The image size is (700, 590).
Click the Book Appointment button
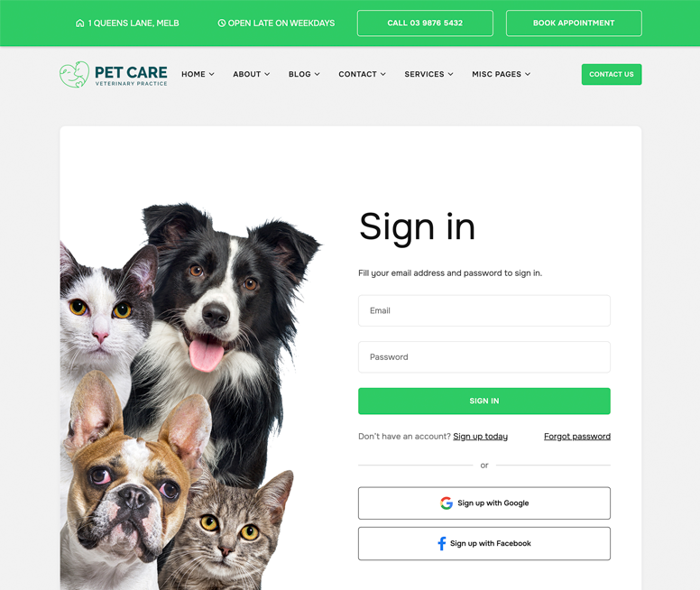point(574,23)
